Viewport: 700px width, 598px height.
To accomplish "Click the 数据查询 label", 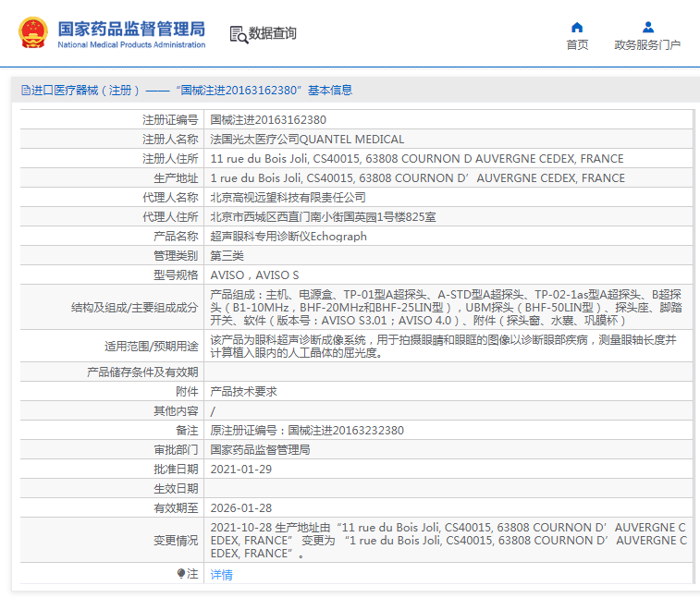I will tap(272, 33).
